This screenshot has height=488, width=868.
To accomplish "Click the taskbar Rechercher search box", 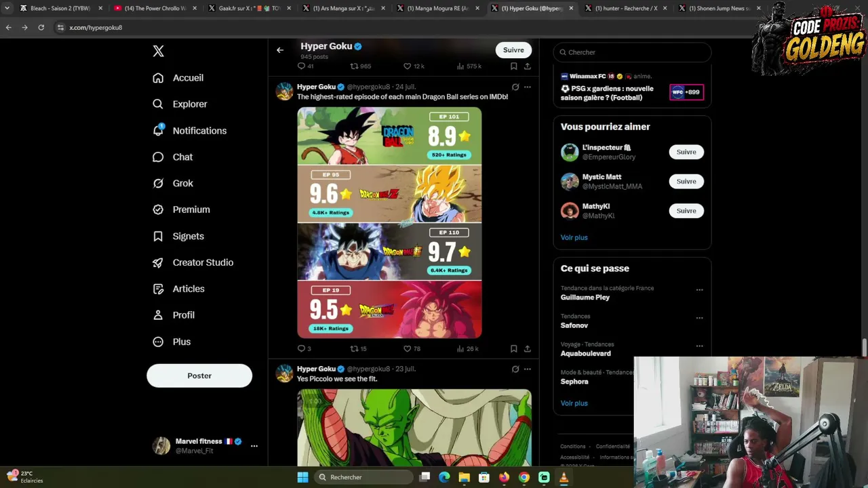I will (364, 477).
